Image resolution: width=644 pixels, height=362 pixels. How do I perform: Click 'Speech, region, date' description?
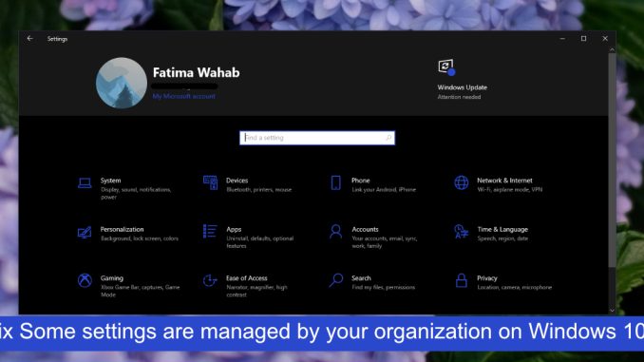coord(502,238)
